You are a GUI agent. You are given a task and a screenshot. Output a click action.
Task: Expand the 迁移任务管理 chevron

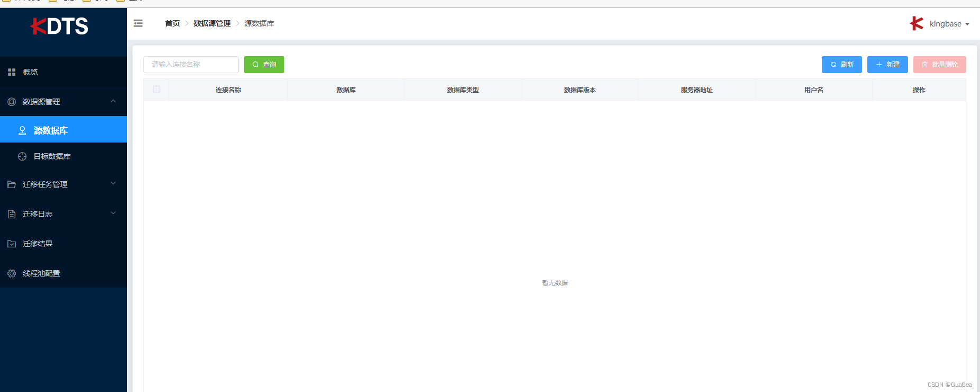click(113, 184)
